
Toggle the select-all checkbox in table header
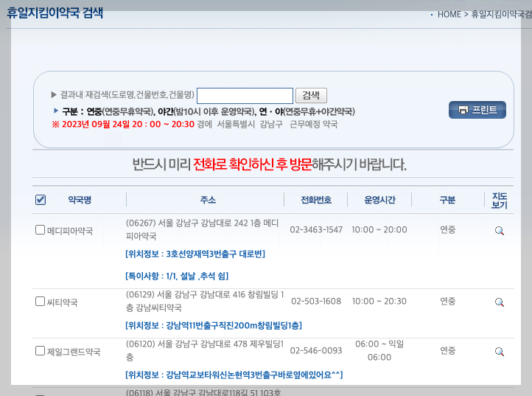41,200
